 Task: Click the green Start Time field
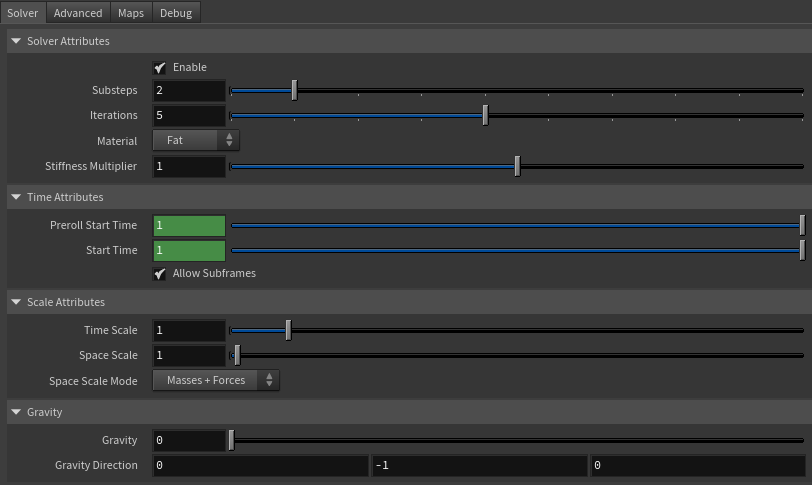pos(189,251)
